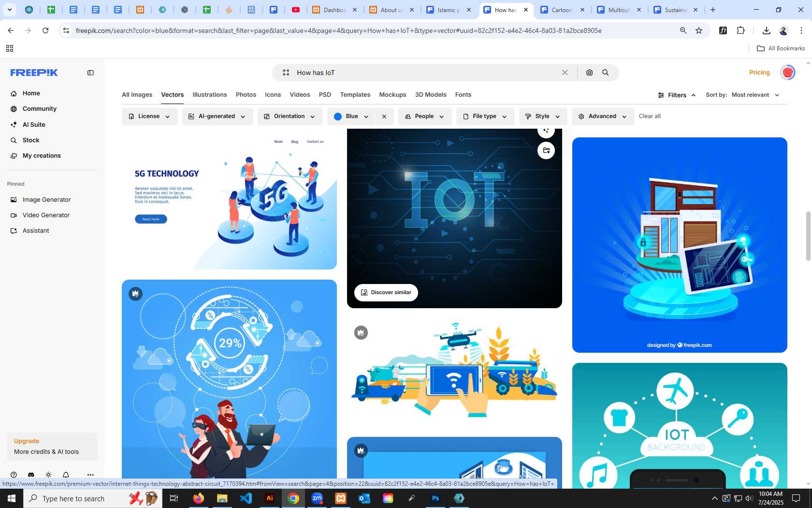Click premium crown badge on 29% illustration
The height and width of the screenshot is (508, 812).
(136, 294)
